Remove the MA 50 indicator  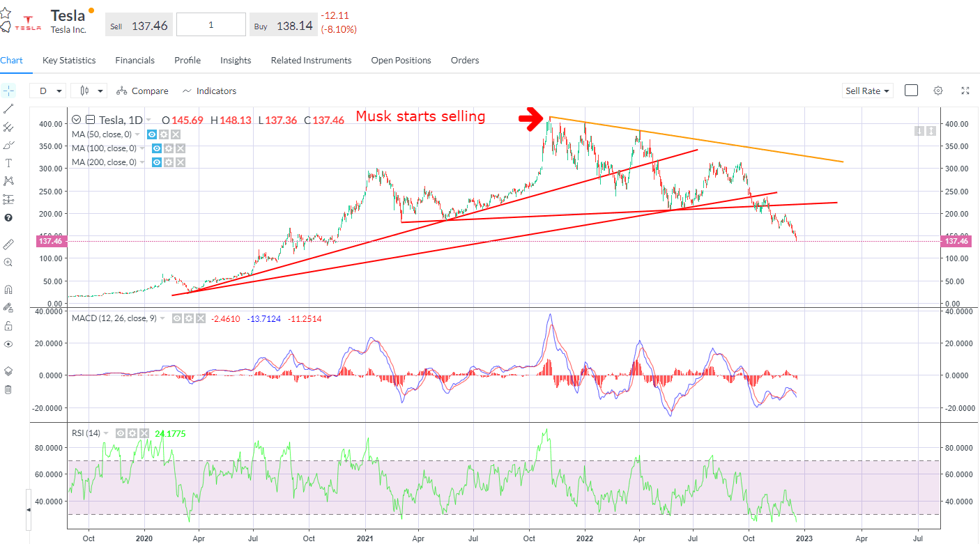[x=176, y=134]
